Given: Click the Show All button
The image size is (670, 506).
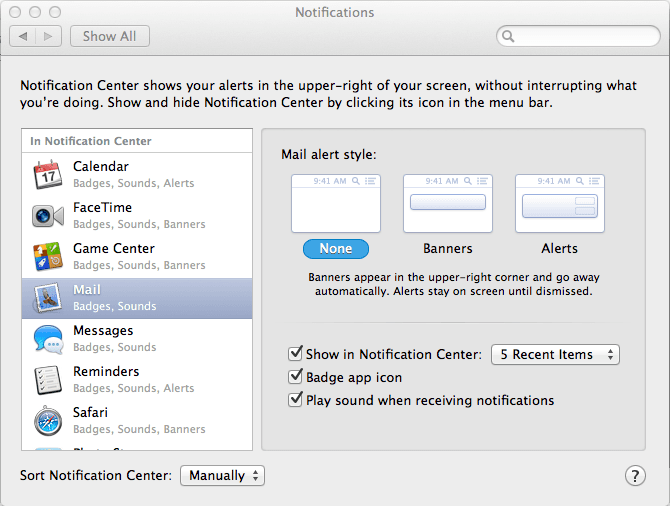Looking at the screenshot, I should 110,36.
